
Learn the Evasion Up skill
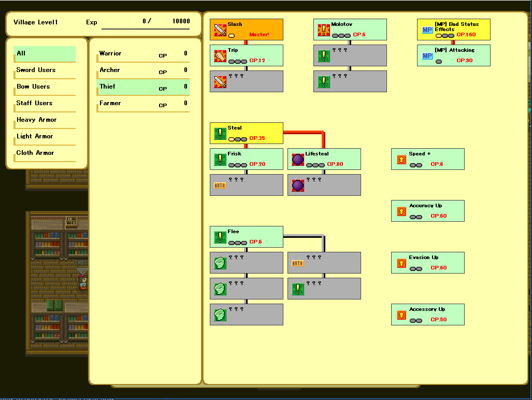click(428, 263)
